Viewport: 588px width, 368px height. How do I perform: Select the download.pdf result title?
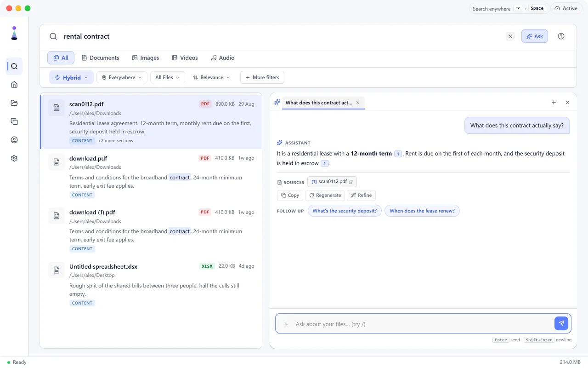click(88, 158)
